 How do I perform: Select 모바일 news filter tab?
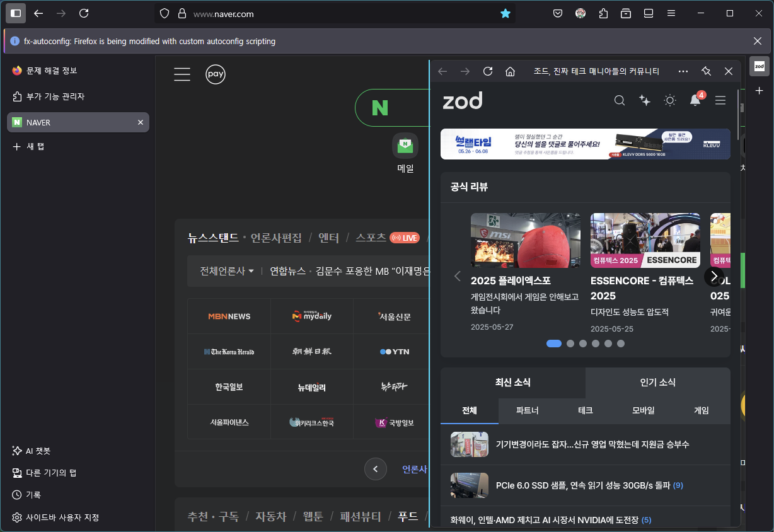[644, 410]
